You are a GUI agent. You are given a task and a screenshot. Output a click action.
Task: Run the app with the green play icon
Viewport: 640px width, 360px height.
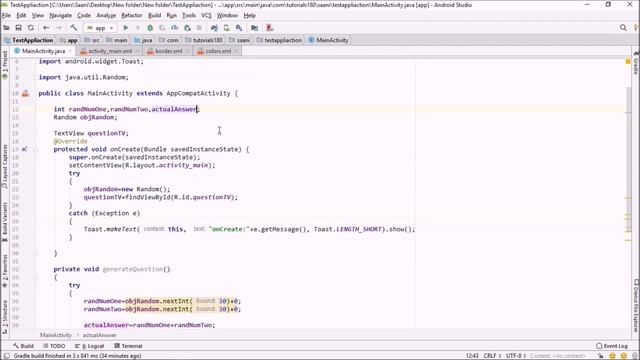(x=126, y=28)
